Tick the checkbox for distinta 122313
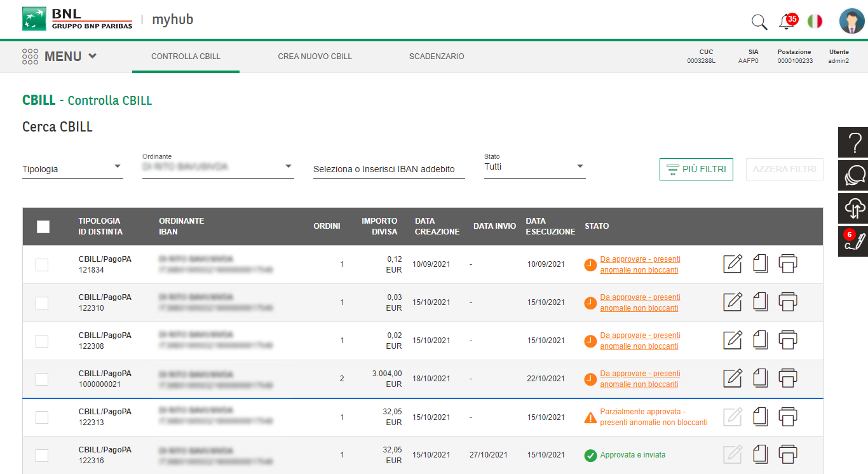 pyautogui.click(x=42, y=417)
